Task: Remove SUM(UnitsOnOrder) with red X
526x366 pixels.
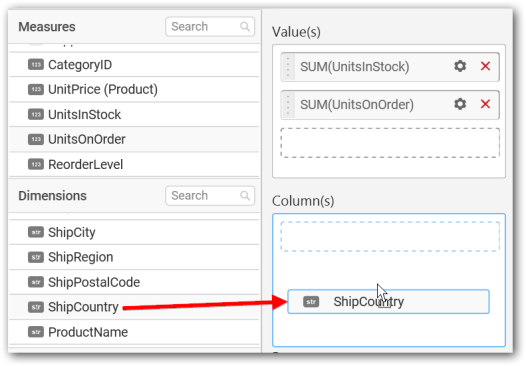Action: click(x=485, y=104)
